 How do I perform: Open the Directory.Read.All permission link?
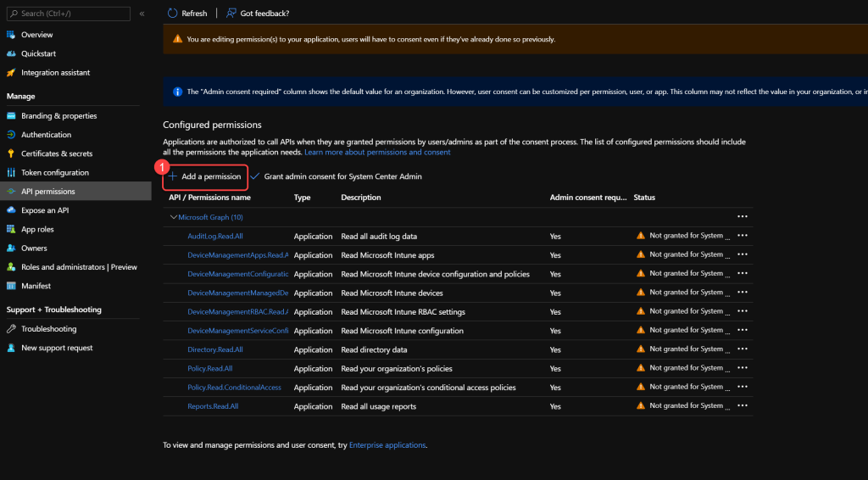click(215, 349)
